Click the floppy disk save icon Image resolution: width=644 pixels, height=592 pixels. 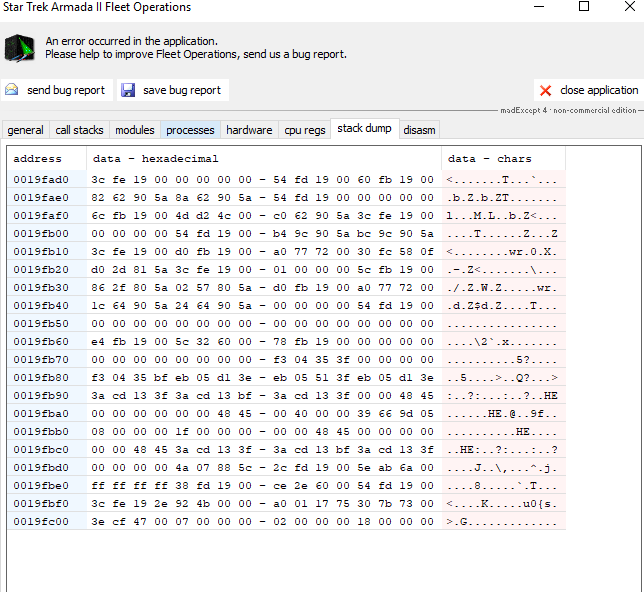pyautogui.click(x=128, y=90)
